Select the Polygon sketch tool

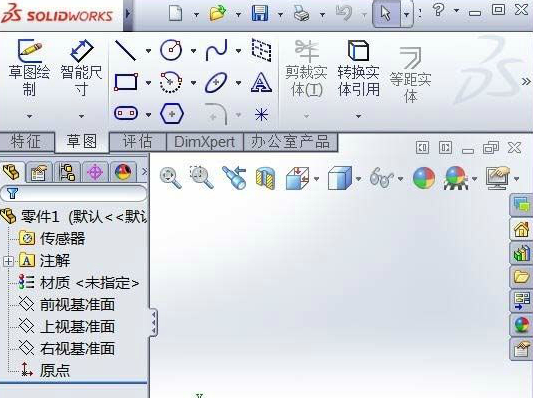172,114
